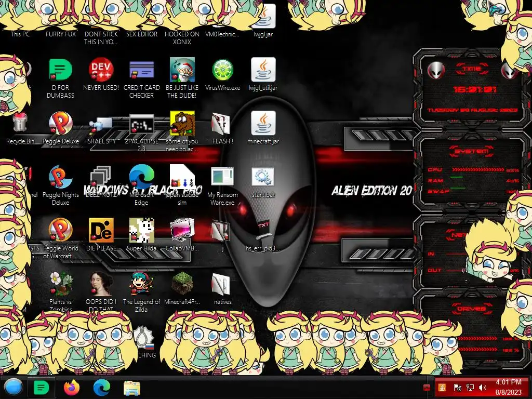The width and height of the screenshot is (532, 399).
Task: Select the NEVER USED! Dev-C++ icon
Action: coord(101,70)
